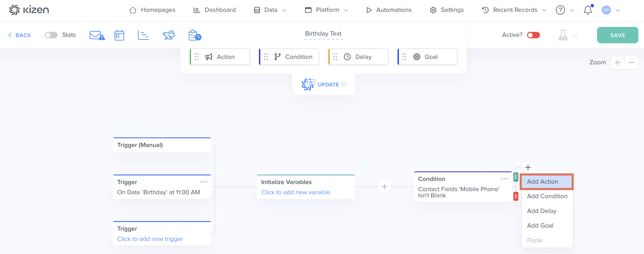Enable the Stats toggle

(51, 35)
